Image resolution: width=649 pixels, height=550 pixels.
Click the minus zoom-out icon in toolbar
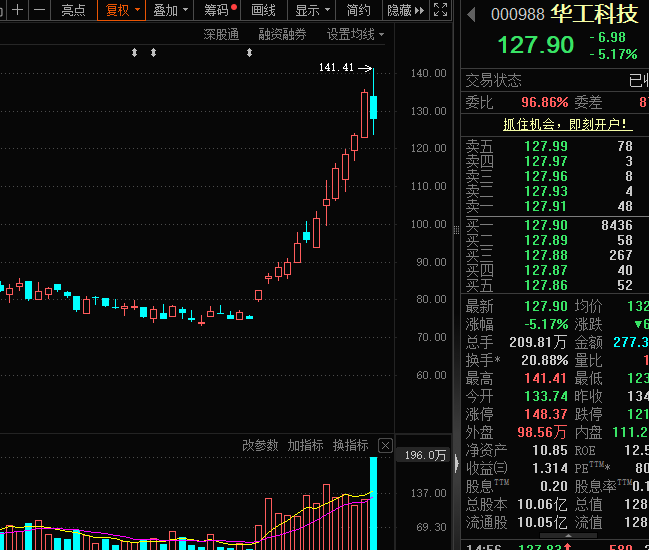coord(39,10)
